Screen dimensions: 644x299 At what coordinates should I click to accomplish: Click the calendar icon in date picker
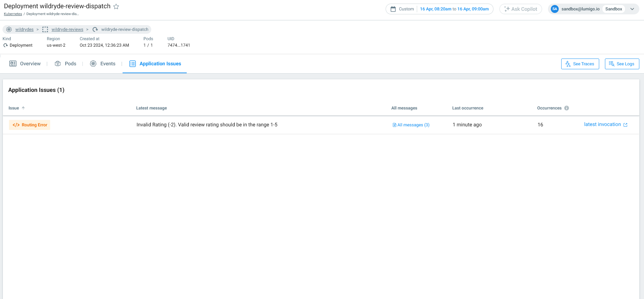pyautogui.click(x=393, y=9)
